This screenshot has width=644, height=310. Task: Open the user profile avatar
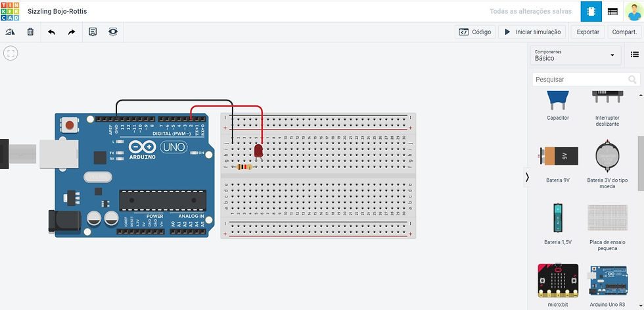[x=633, y=11]
